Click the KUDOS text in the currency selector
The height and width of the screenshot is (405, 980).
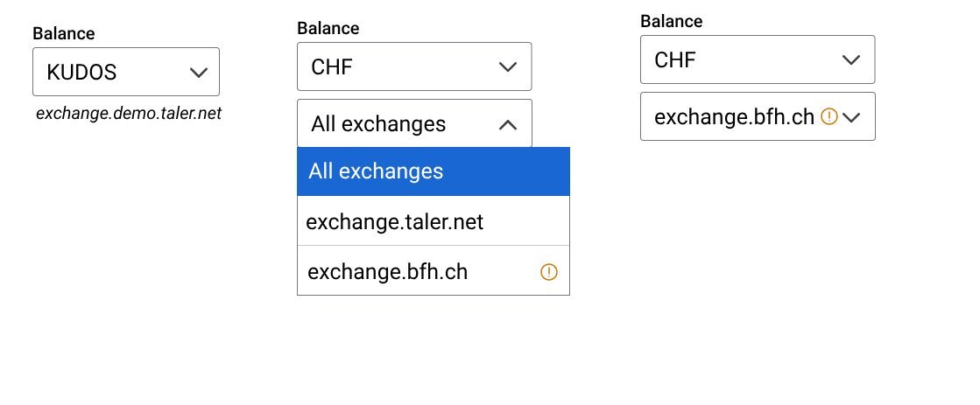(81, 73)
